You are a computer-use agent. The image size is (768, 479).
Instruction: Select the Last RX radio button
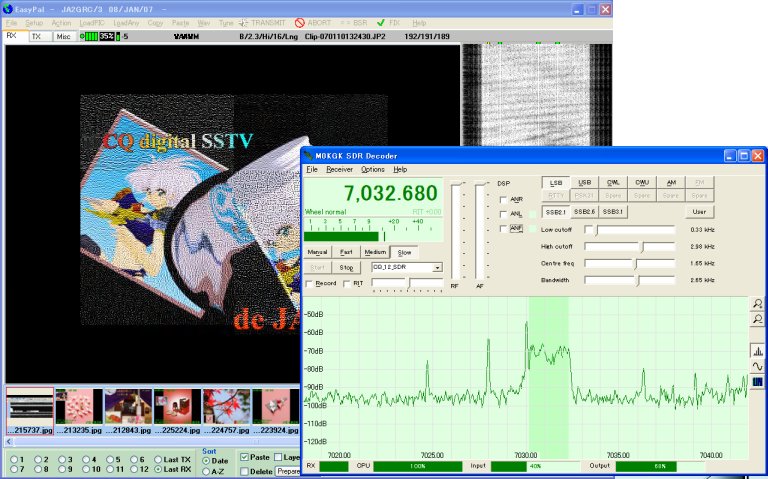pos(158,469)
